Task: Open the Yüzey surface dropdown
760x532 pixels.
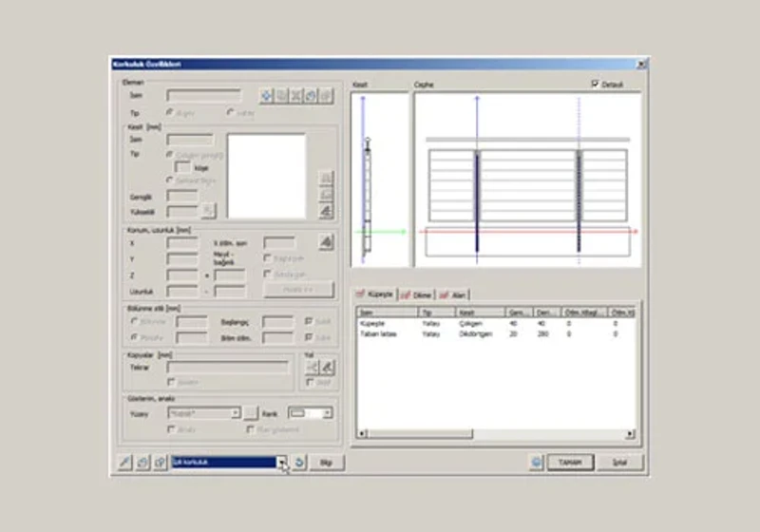Action: coord(204,413)
